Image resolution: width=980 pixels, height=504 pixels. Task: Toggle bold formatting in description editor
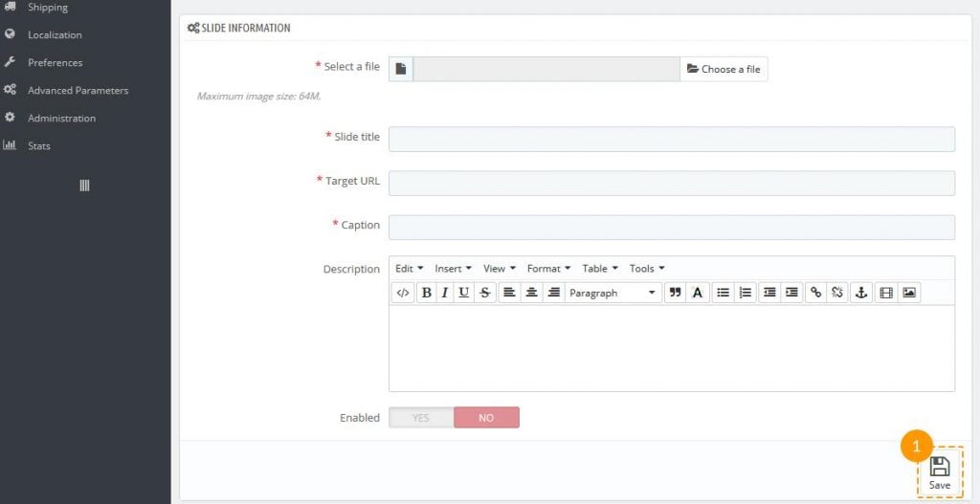[427, 293]
